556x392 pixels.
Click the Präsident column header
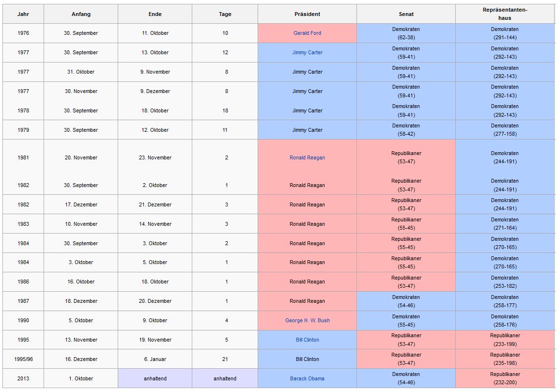pyautogui.click(x=307, y=14)
